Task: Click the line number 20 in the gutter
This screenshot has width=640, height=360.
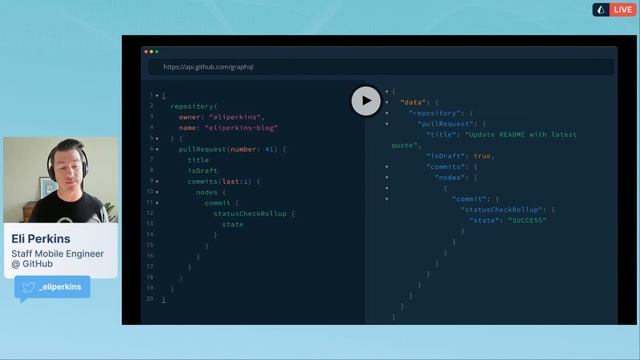Action: tap(150, 299)
